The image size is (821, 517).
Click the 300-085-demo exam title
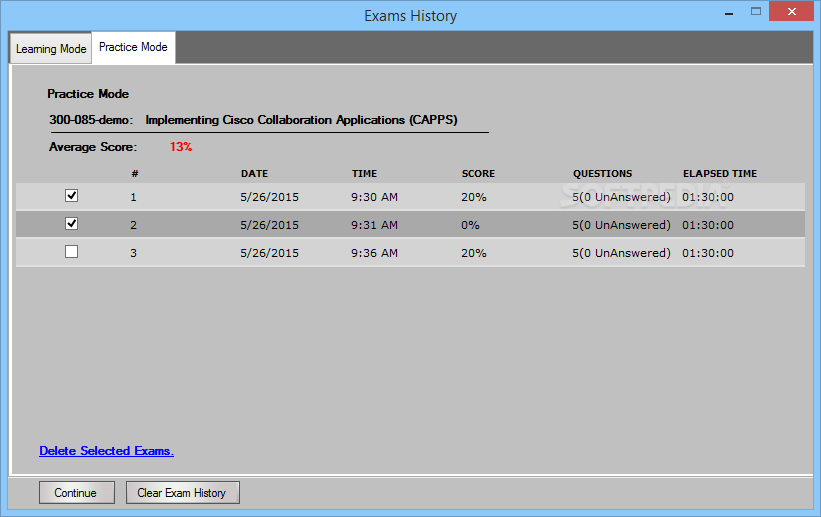pos(253,120)
